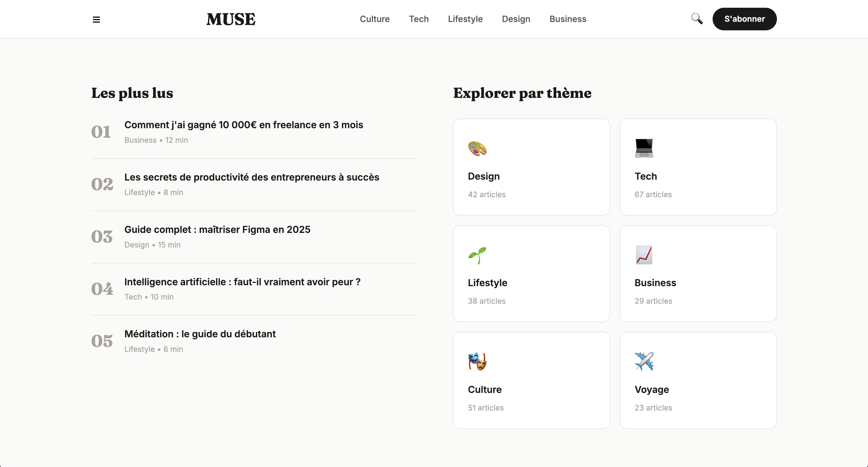
Task: Click the search magnifier icon
Action: 697,19
